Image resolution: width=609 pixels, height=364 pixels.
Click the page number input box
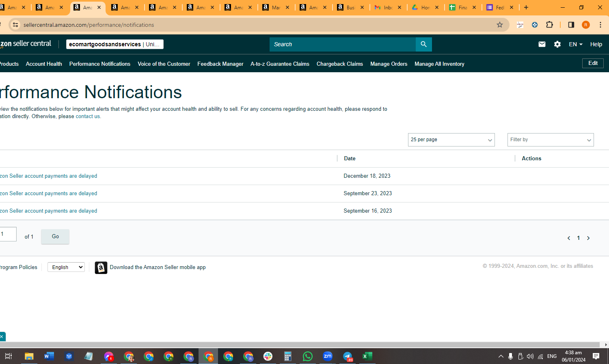(7, 234)
